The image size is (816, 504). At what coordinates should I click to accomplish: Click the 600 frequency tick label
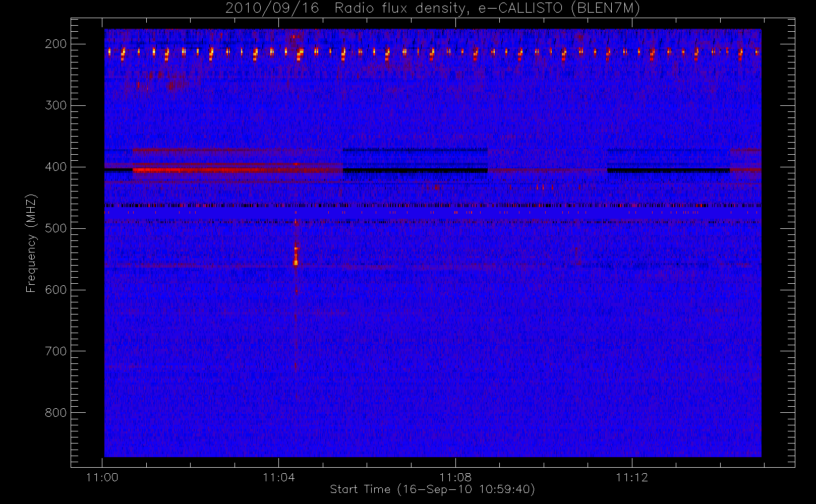tap(56, 290)
